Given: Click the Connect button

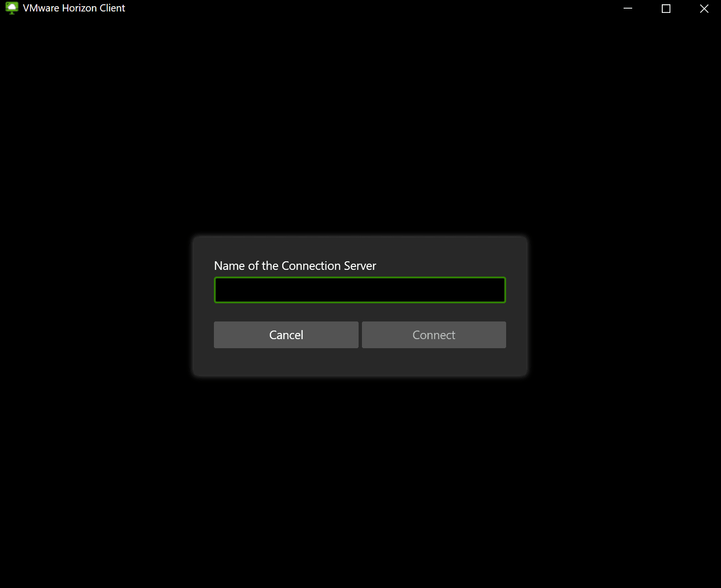Looking at the screenshot, I should click(434, 335).
